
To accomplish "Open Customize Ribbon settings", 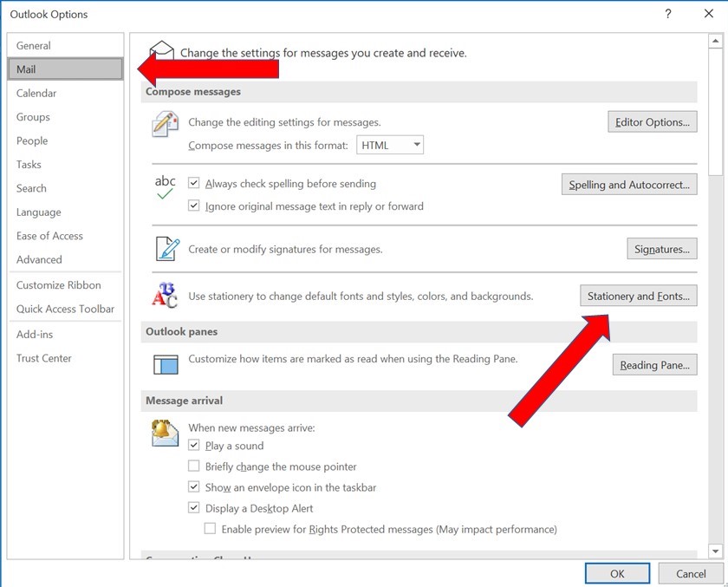I will (66, 284).
